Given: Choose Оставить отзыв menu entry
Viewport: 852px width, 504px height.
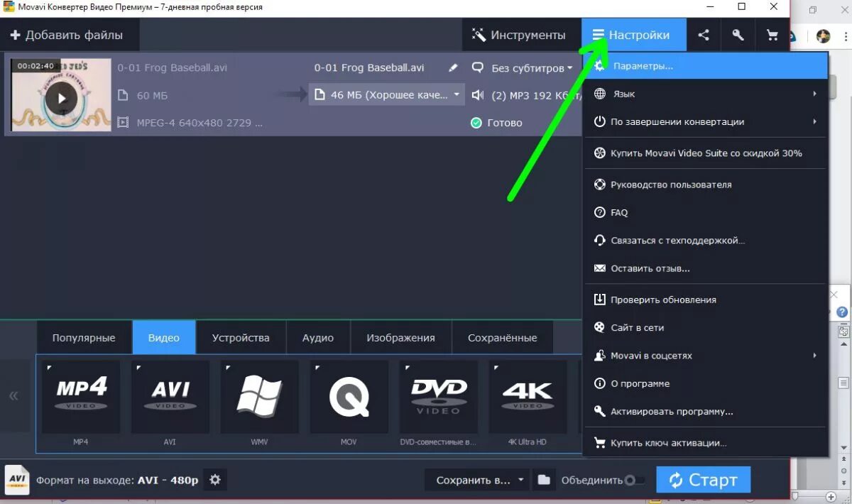Looking at the screenshot, I should pyautogui.click(x=706, y=268).
